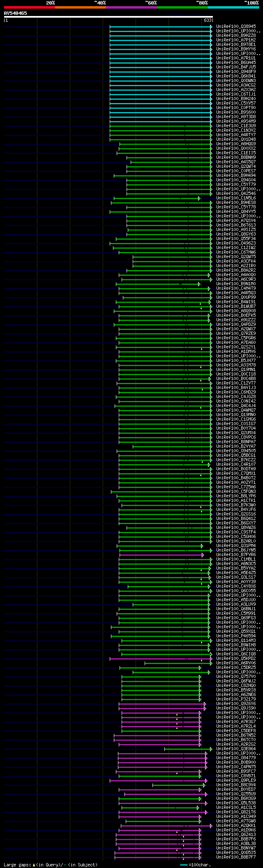Click the green ~80% identity legend segment
The height and width of the screenshot is (868, 263).
coord(182,7)
